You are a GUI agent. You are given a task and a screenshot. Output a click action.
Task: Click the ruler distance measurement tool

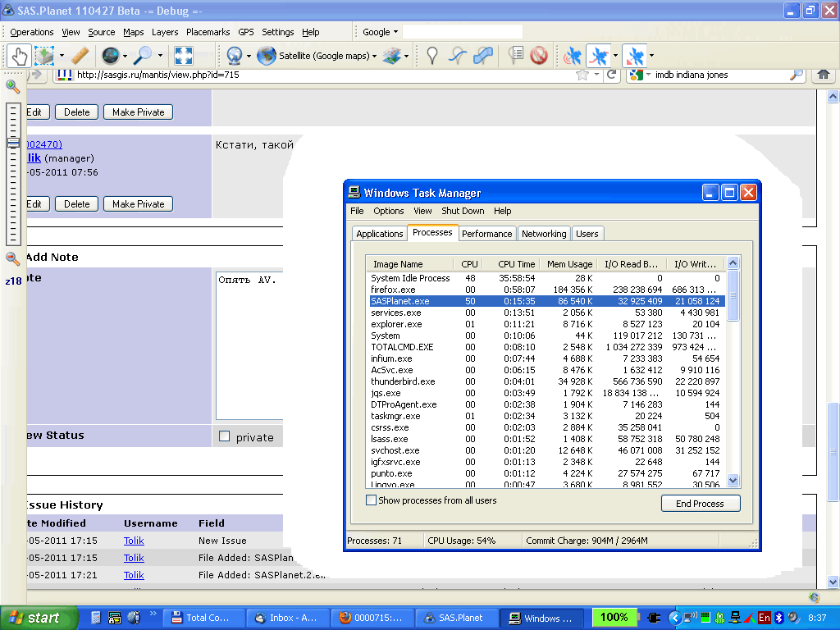coord(80,56)
